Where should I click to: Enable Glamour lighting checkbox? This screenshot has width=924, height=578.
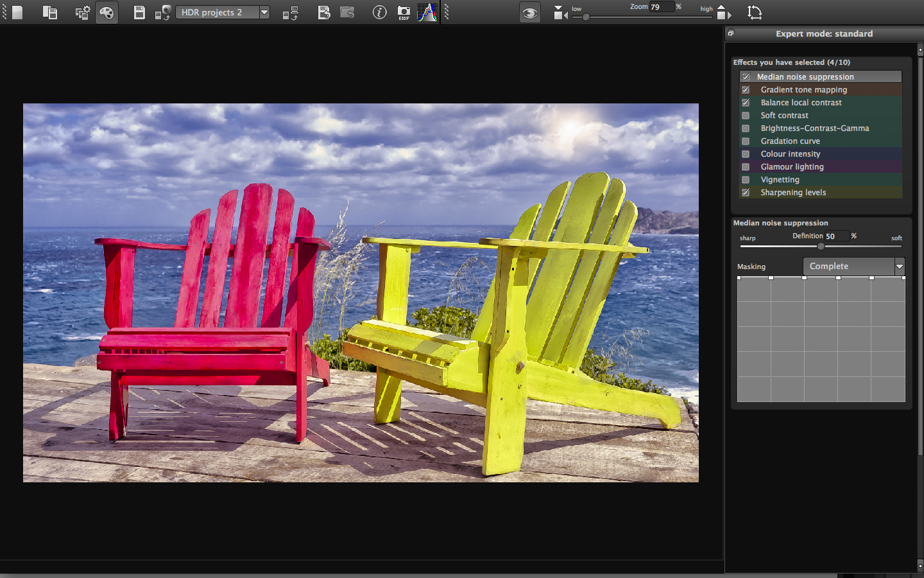(746, 166)
